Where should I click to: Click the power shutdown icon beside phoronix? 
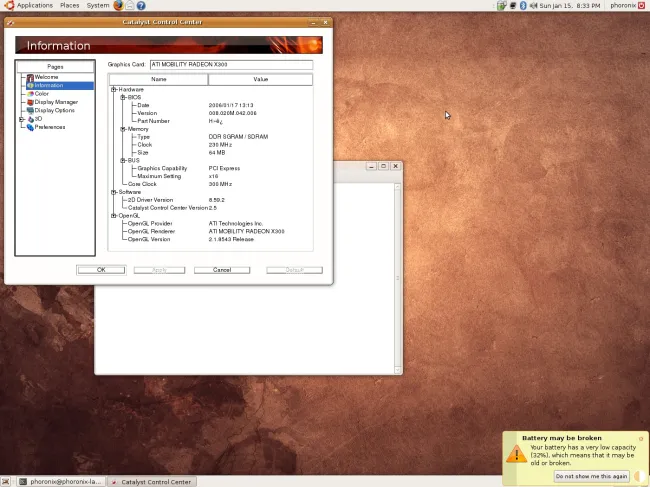tap(641, 5)
